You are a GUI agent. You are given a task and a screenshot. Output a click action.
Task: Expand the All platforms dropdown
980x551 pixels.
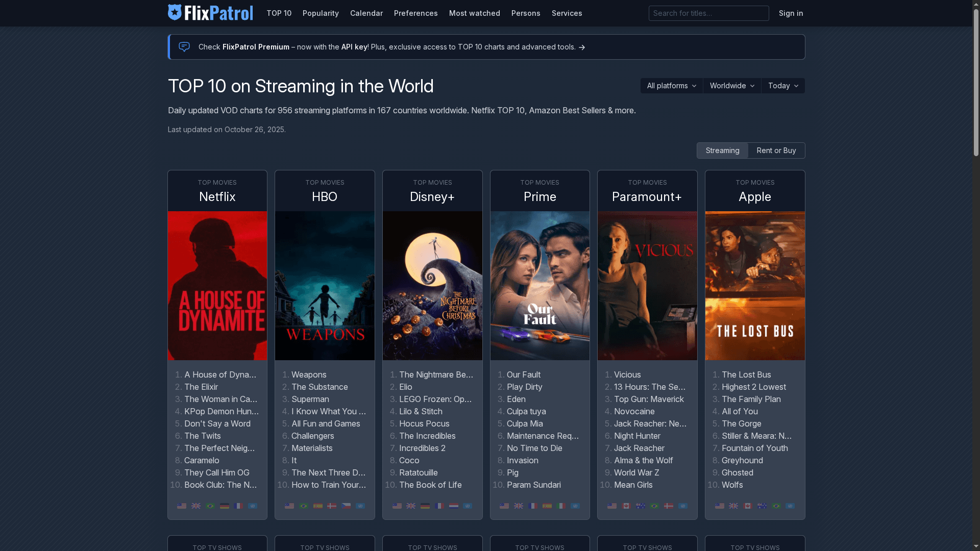pyautogui.click(x=672, y=86)
